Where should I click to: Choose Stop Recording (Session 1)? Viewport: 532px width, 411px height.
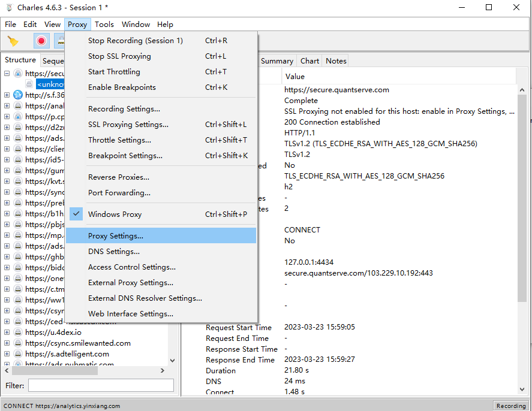[x=161, y=40]
